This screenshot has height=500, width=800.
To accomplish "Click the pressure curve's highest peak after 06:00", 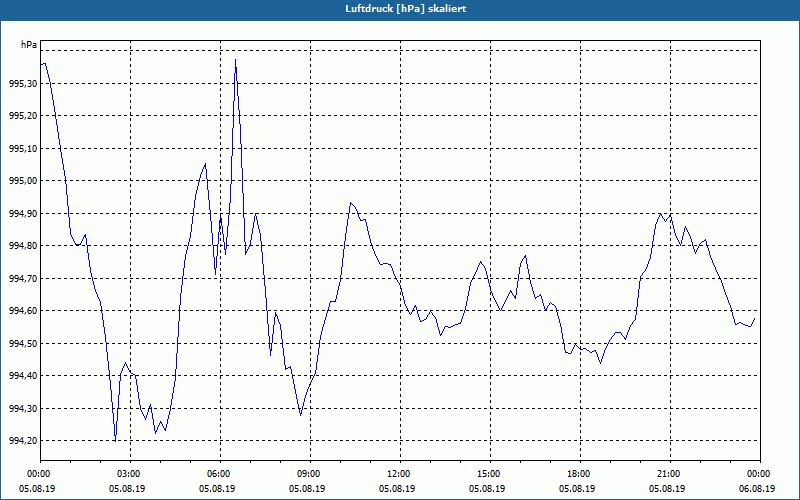I will [235, 60].
